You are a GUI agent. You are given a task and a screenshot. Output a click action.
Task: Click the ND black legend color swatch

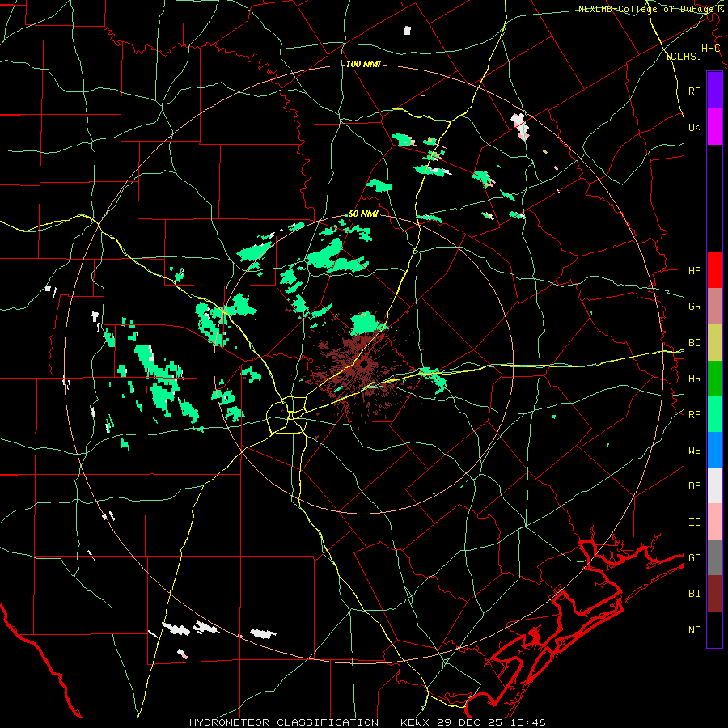(x=714, y=629)
